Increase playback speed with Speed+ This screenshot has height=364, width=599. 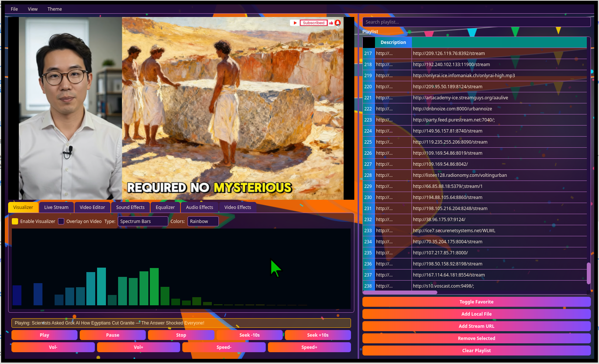(309, 347)
